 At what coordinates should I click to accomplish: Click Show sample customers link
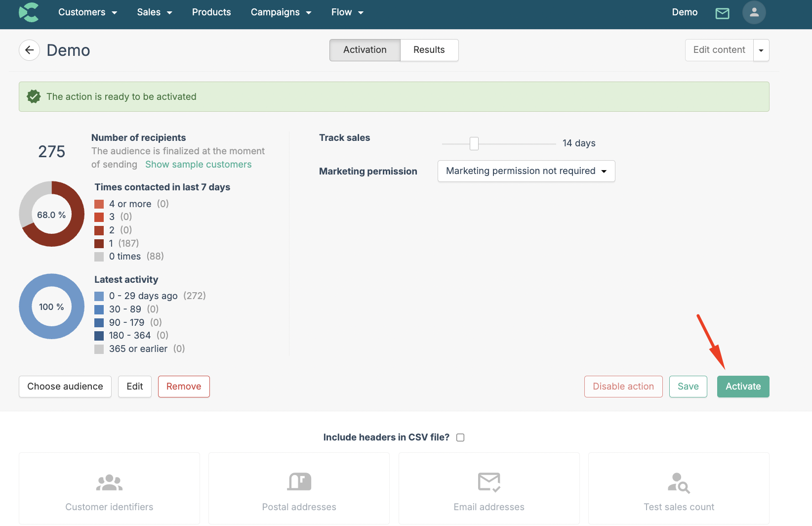pos(198,165)
